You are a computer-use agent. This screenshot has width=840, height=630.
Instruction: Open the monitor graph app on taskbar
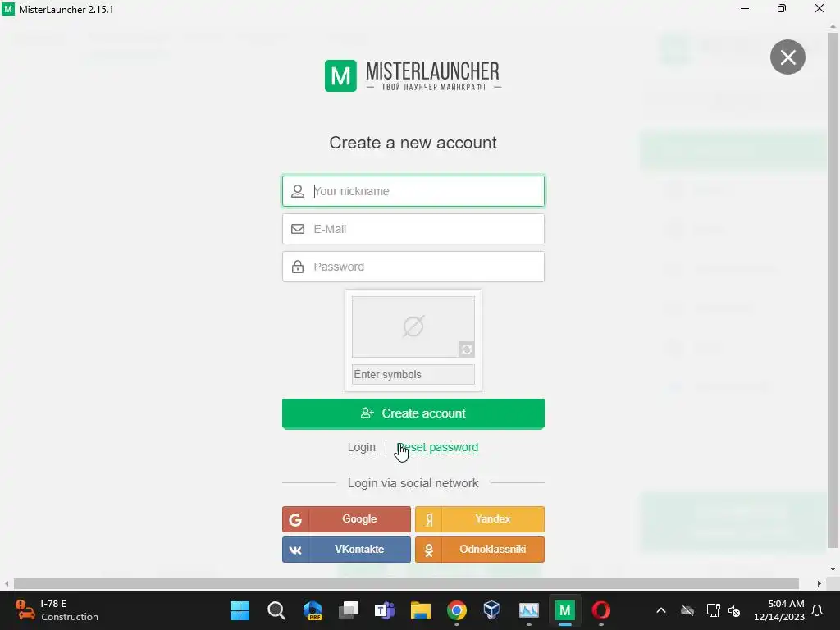click(x=529, y=610)
